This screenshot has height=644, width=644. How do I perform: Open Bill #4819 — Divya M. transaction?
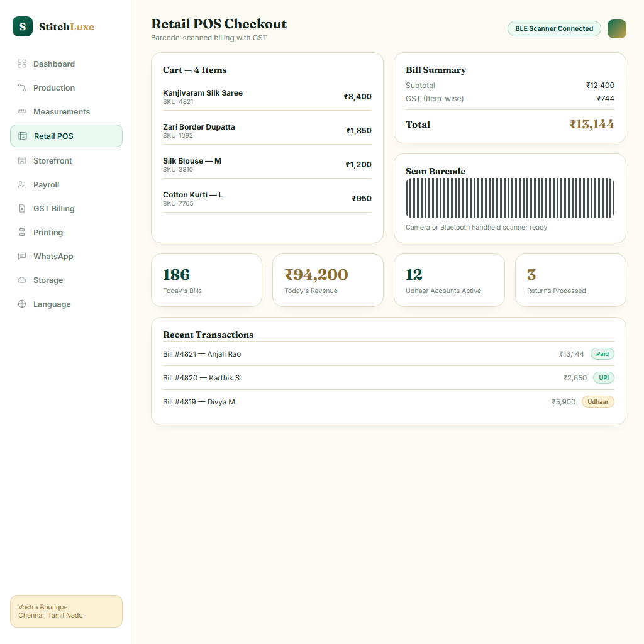(389, 402)
